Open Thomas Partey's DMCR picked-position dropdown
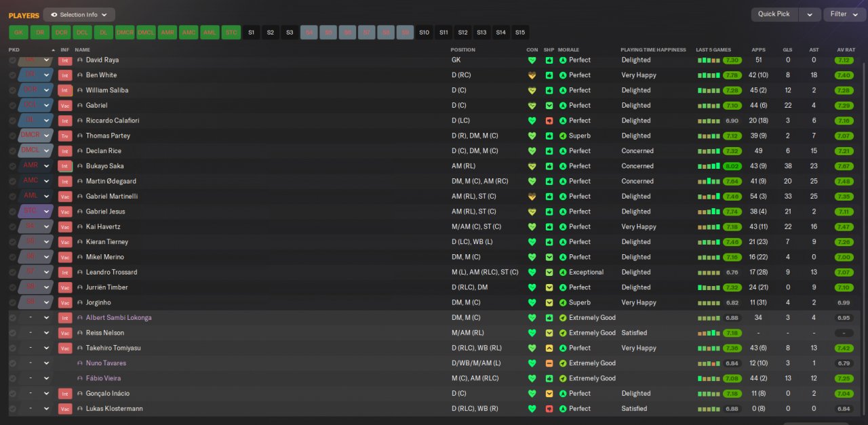The width and height of the screenshot is (868, 425). click(x=36, y=136)
